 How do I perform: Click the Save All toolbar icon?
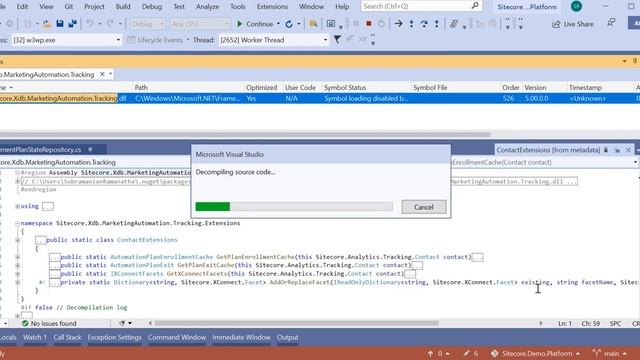(x=73, y=24)
